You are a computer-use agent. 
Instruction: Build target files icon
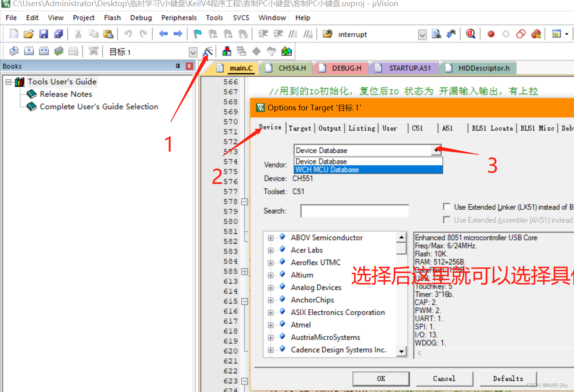click(29, 51)
